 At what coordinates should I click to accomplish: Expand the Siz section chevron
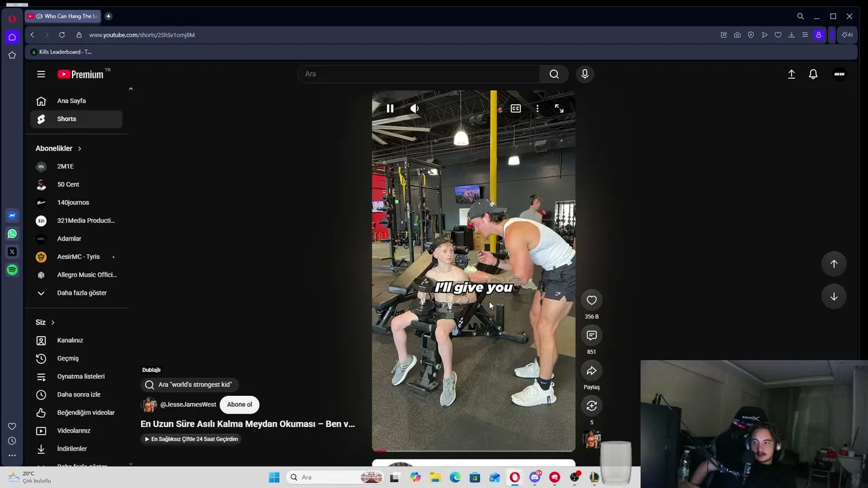pos(52,323)
